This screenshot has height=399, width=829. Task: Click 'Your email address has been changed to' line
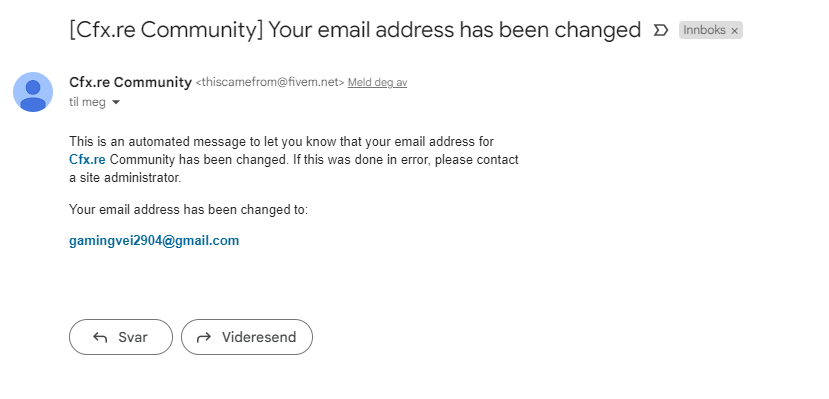[x=188, y=210]
